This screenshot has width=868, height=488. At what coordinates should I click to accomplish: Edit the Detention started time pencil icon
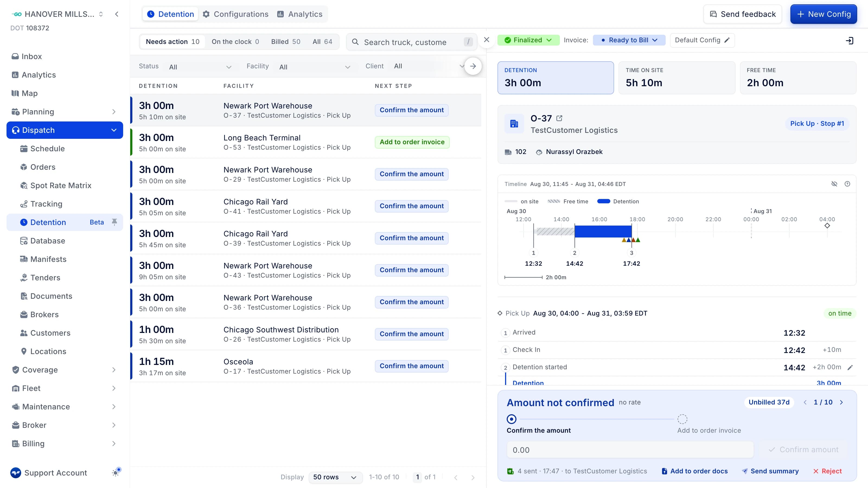click(850, 367)
